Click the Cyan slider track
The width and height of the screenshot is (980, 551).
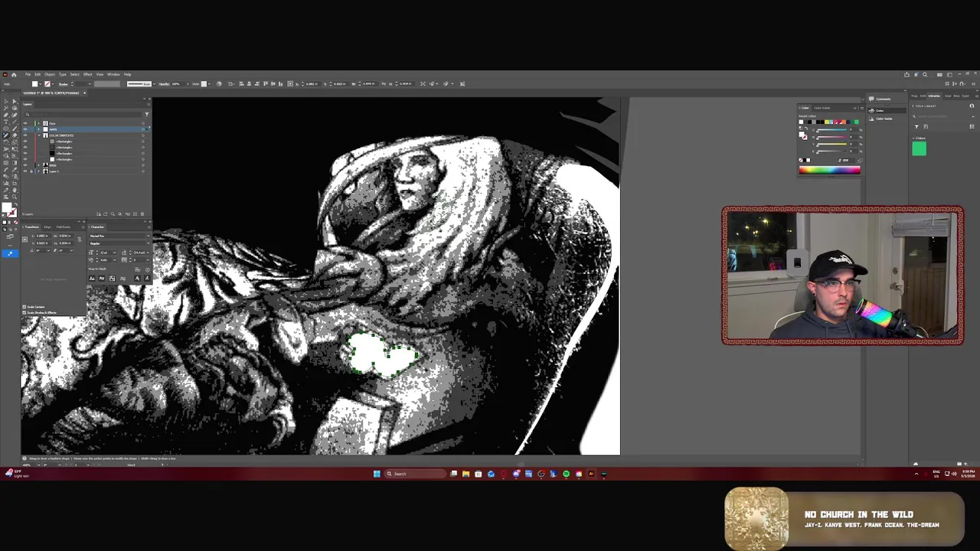[x=832, y=130]
